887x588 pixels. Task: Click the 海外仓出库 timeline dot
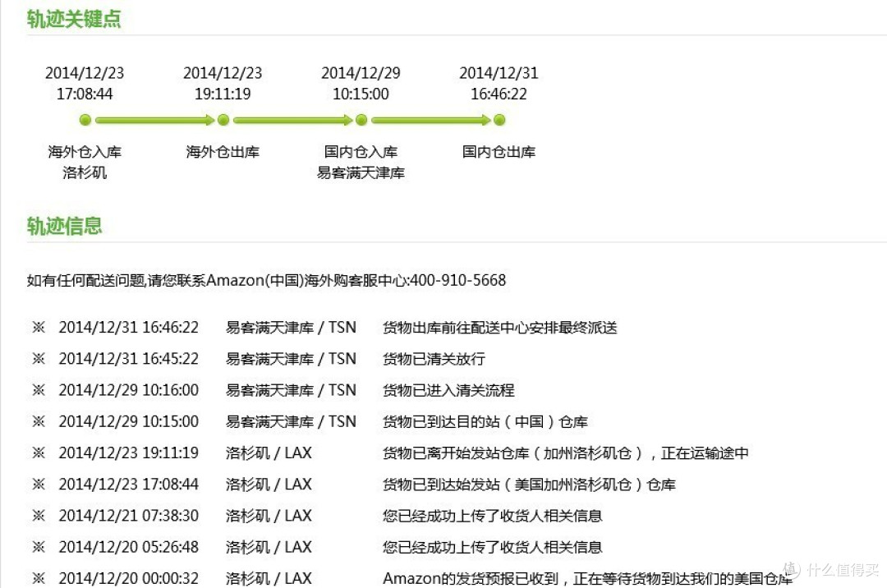pos(223,120)
